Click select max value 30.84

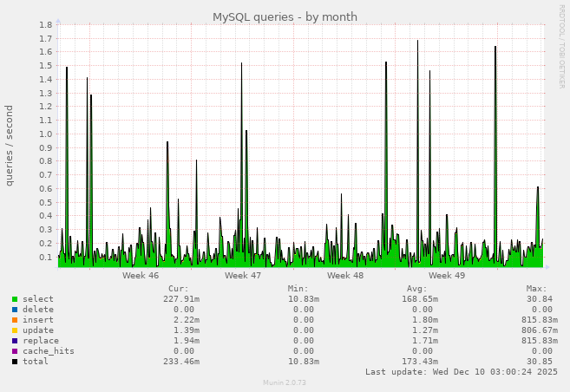(540, 299)
